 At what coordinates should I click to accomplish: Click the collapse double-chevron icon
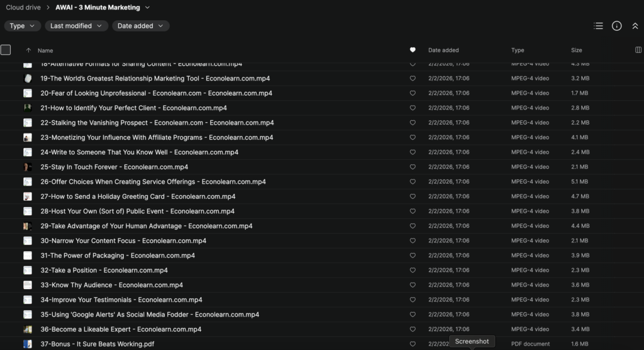tap(635, 26)
